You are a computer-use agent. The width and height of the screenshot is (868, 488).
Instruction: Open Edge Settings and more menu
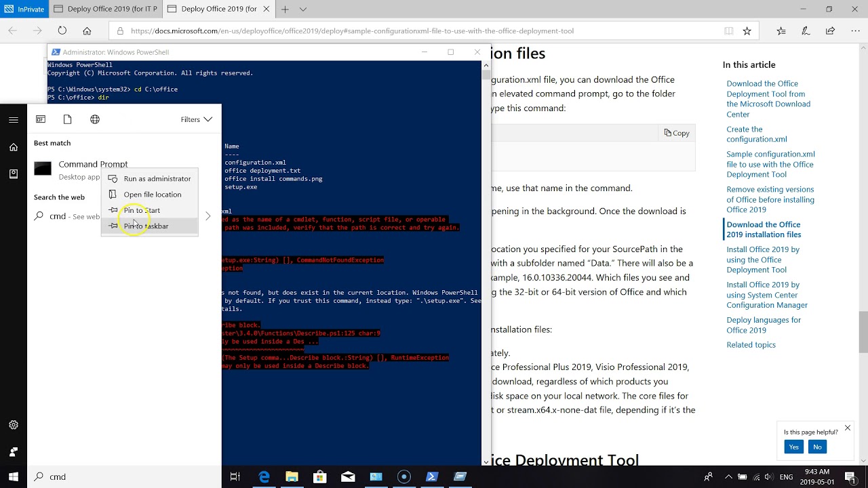tap(854, 30)
